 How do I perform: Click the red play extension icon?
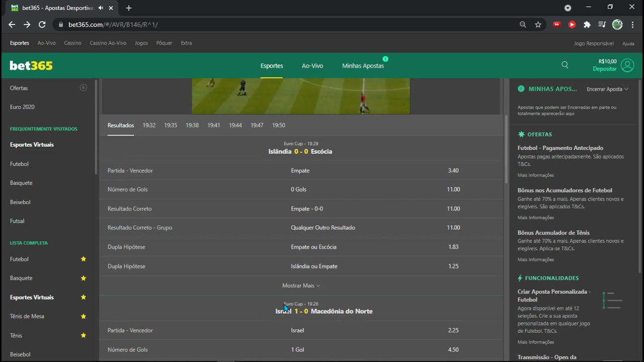tap(572, 24)
